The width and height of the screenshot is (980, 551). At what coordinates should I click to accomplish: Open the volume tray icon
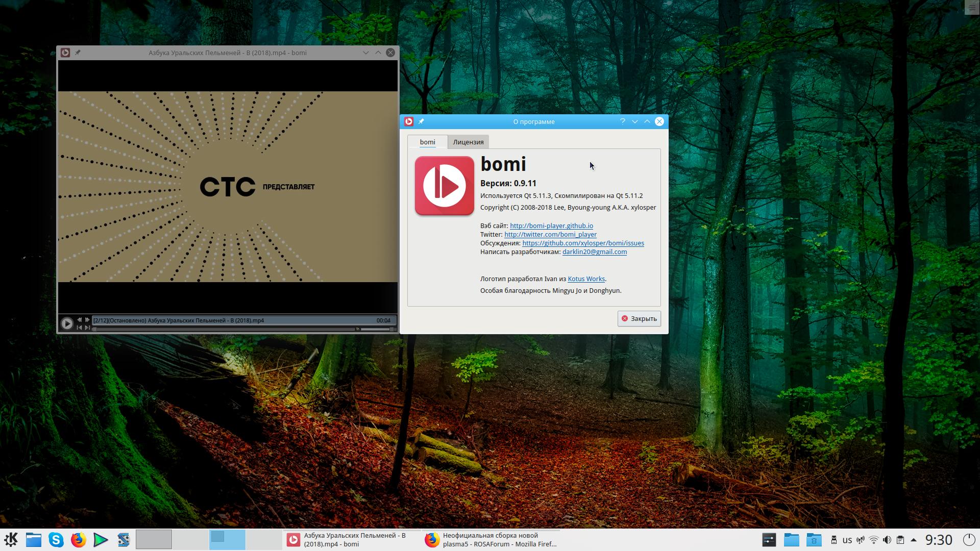(x=887, y=540)
